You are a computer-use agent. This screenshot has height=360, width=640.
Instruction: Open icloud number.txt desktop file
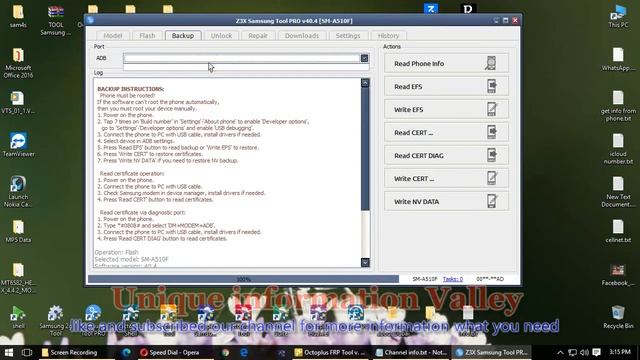(x=618, y=149)
